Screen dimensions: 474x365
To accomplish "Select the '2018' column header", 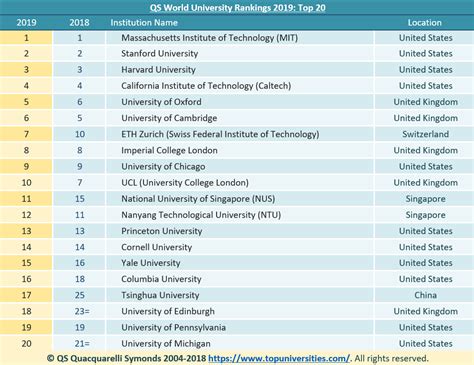I will coord(79,22).
